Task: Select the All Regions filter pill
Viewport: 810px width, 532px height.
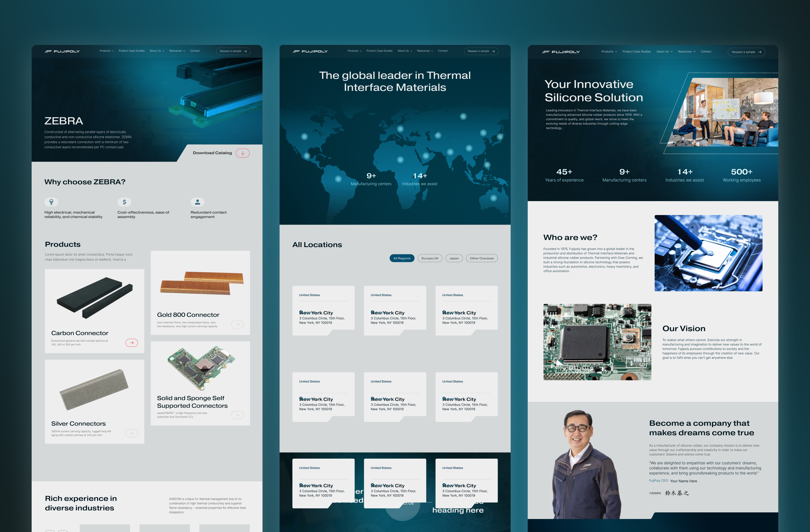Action: point(402,258)
